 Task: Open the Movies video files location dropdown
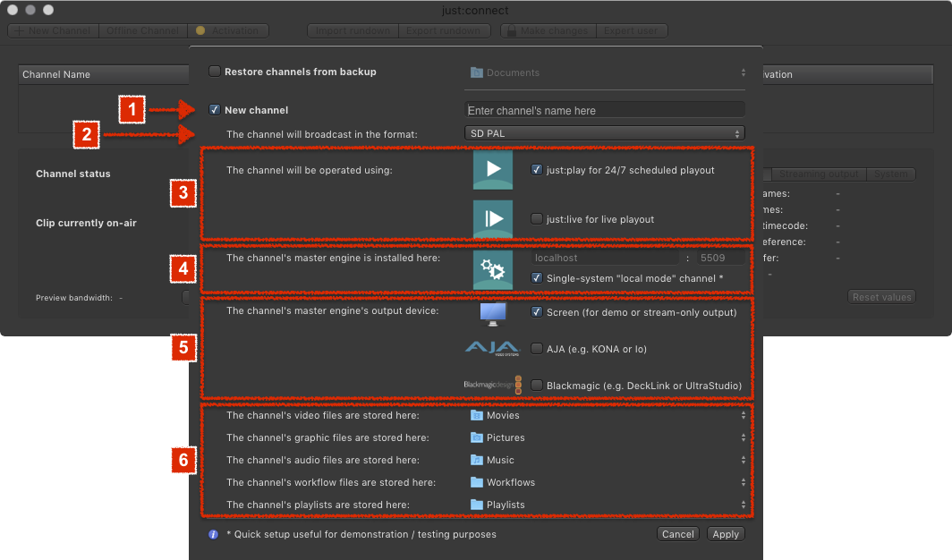pos(608,416)
